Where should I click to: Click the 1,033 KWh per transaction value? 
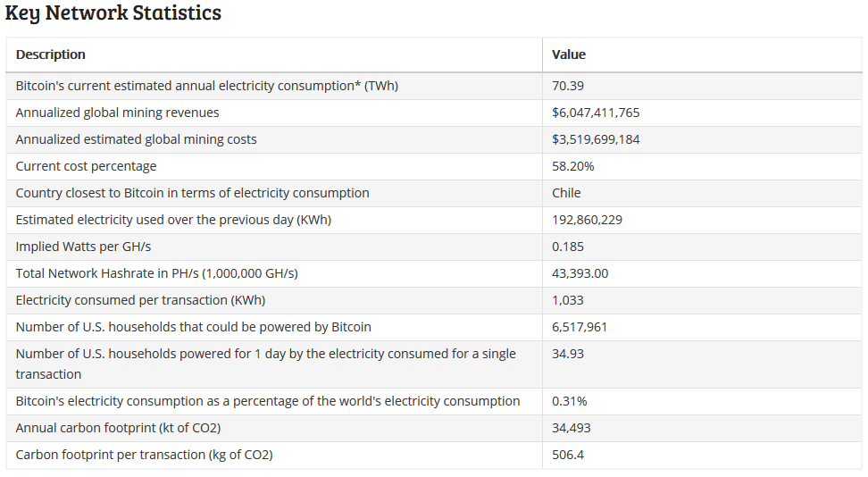567,300
